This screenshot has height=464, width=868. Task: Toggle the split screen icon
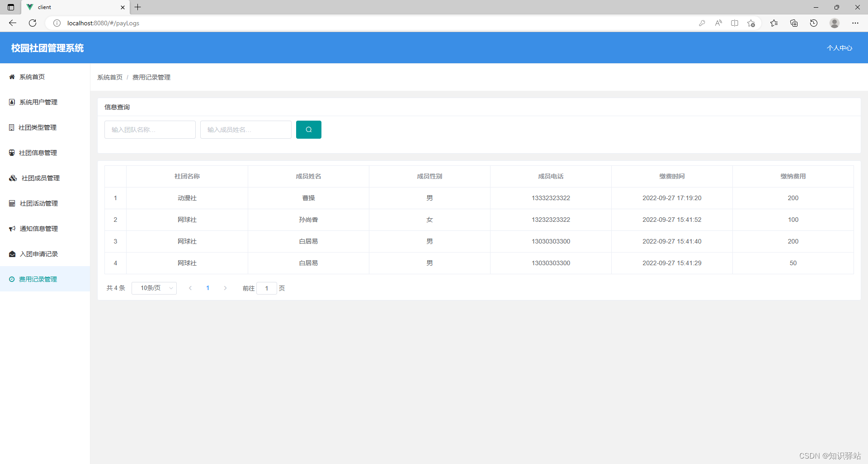[x=735, y=23]
